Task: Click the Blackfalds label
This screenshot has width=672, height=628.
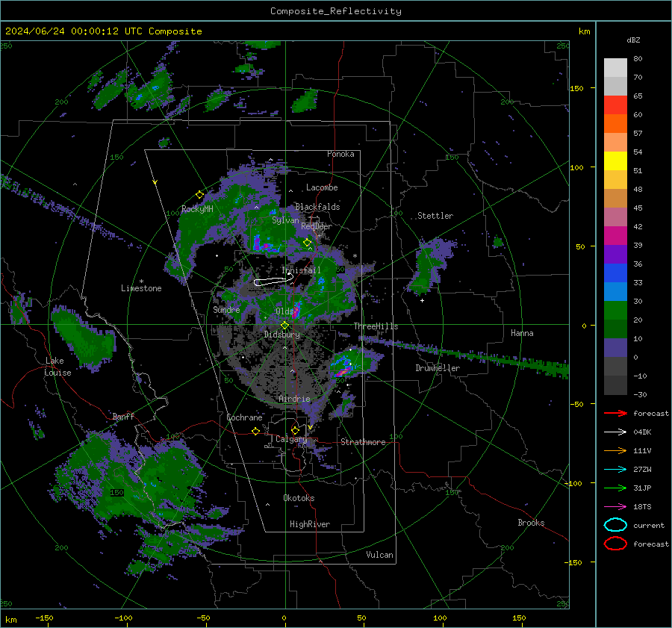Action: pyautogui.click(x=317, y=207)
